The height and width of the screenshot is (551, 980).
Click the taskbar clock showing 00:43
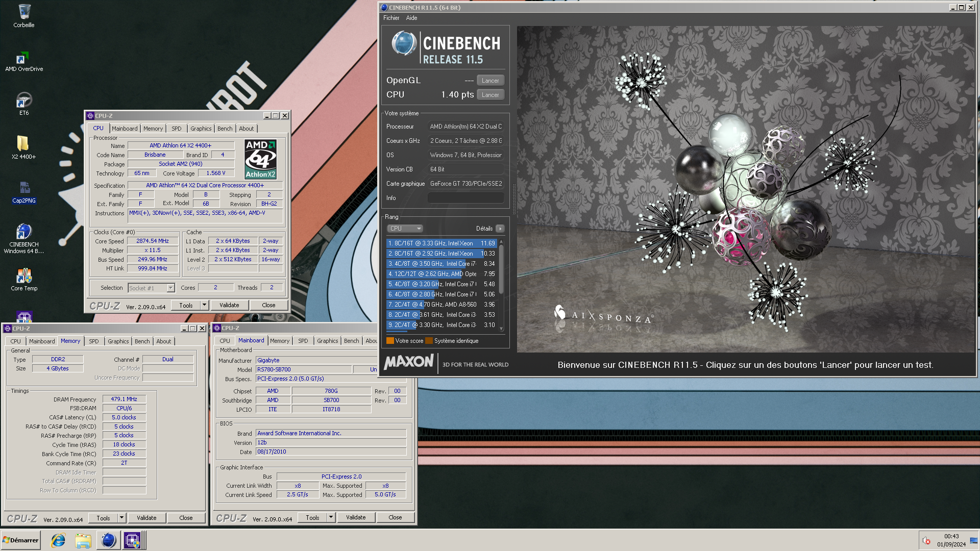pos(951,536)
